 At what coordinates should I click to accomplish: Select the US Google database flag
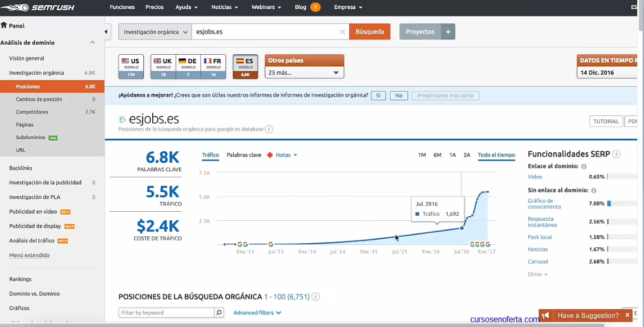tap(131, 67)
